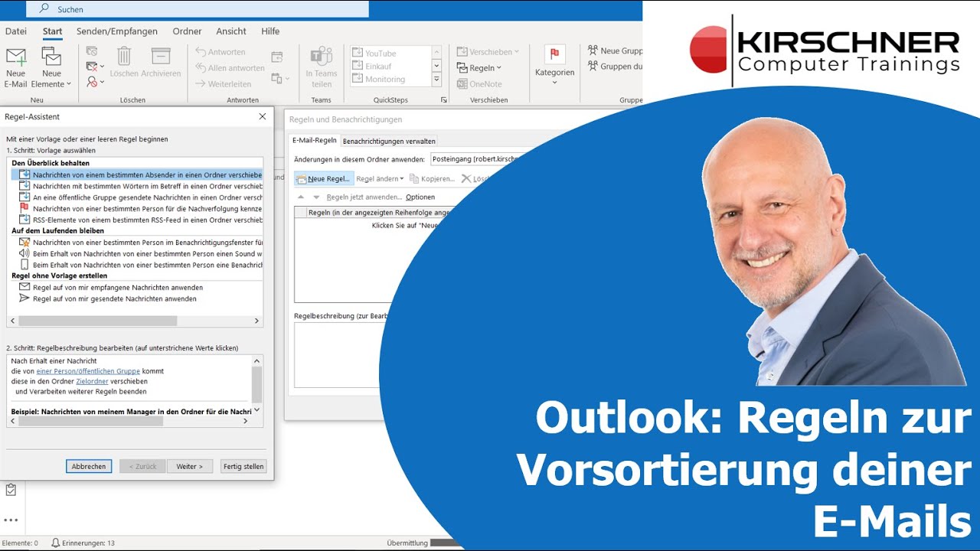Select the Einkauf QuickStep
This screenshot has height=551, width=980.
[x=391, y=66]
